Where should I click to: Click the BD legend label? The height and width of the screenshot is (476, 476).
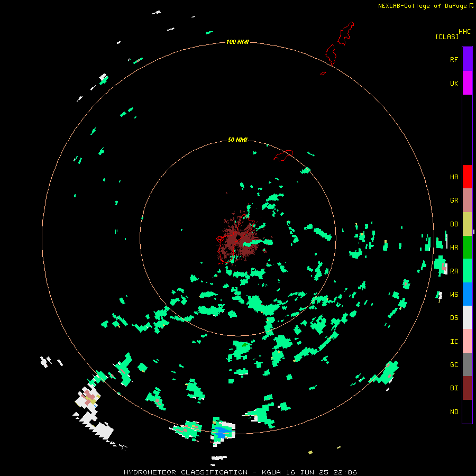click(x=454, y=224)
